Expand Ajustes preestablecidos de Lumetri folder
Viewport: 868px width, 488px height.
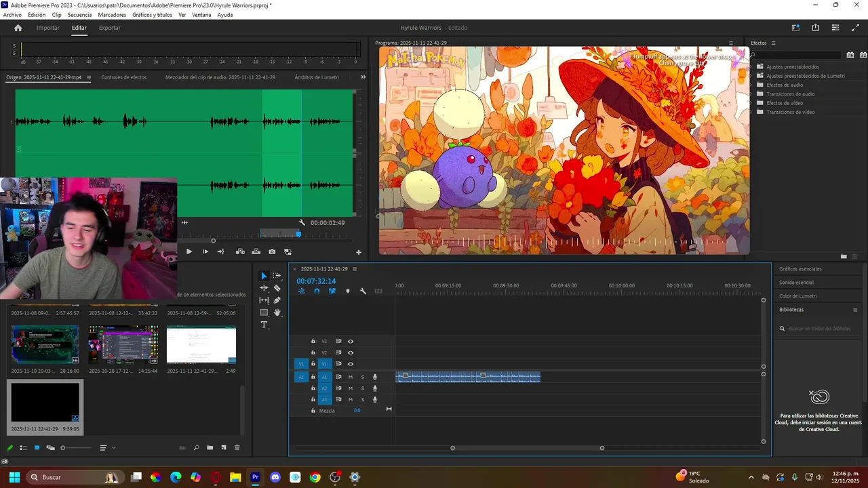point(752,76)
